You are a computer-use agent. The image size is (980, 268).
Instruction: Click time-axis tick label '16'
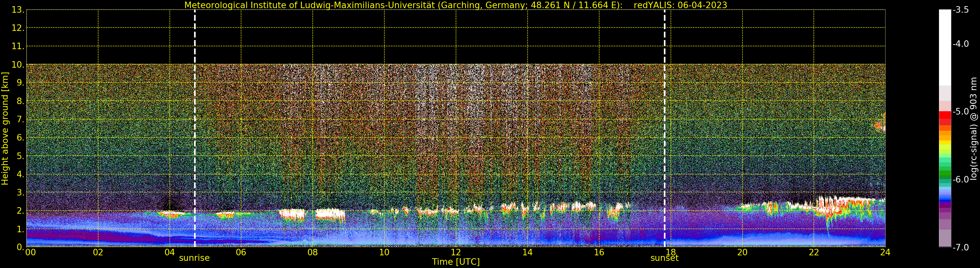(x=599, y=252)
